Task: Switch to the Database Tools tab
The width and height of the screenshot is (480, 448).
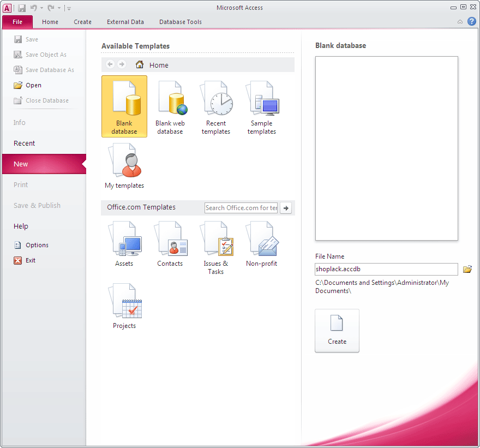Action: click(x=181, y=22)
